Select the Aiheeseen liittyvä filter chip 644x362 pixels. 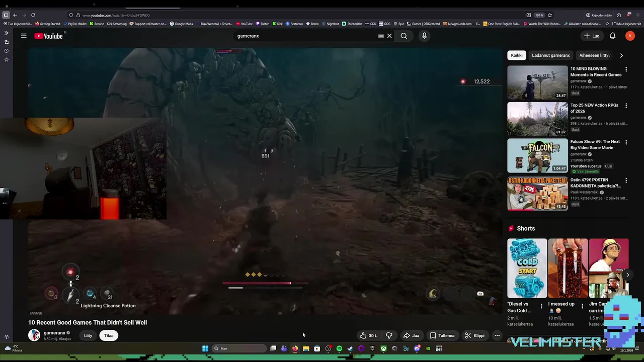595,55
